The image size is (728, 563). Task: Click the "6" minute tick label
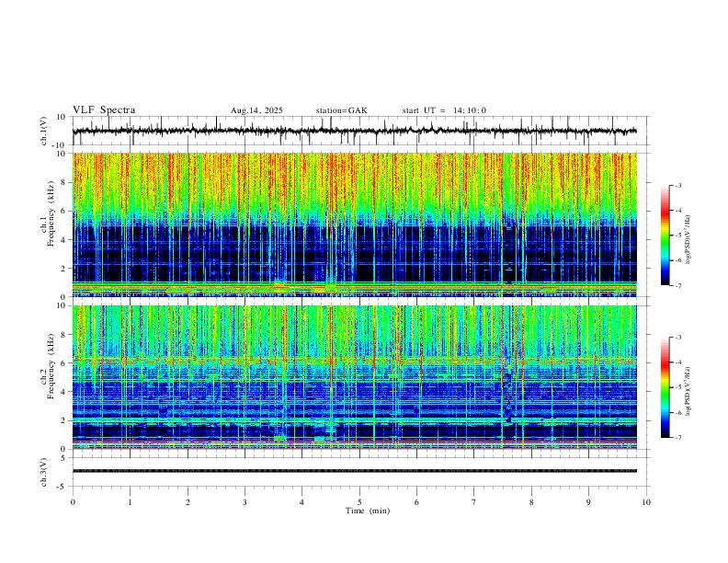(417, 502)
